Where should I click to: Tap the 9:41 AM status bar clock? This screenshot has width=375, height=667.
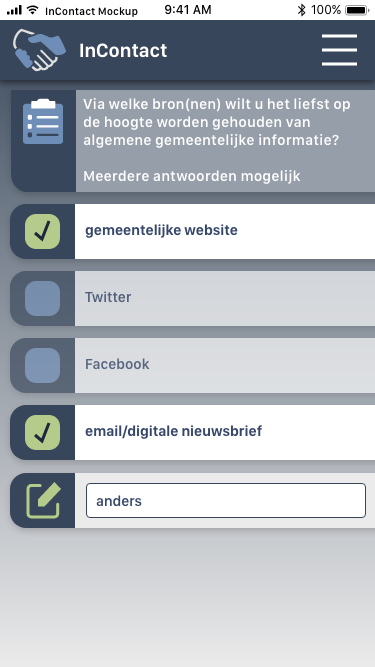pos(188,10)
